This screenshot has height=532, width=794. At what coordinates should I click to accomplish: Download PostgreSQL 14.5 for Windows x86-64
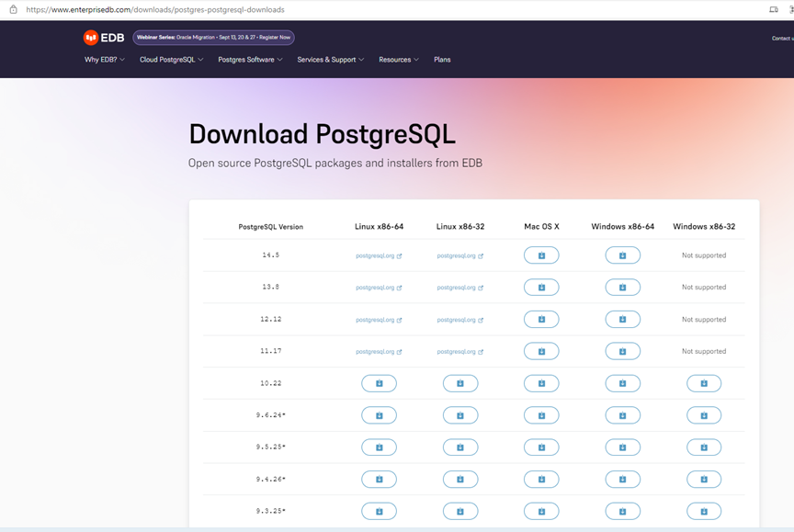click(x=622, y=255)
